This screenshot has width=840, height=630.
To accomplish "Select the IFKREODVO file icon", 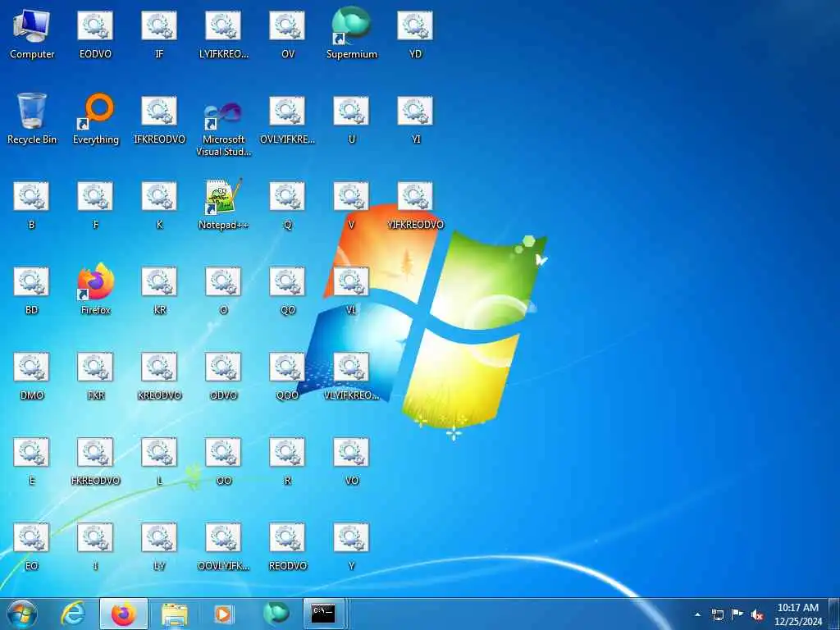I will (159, 119).
